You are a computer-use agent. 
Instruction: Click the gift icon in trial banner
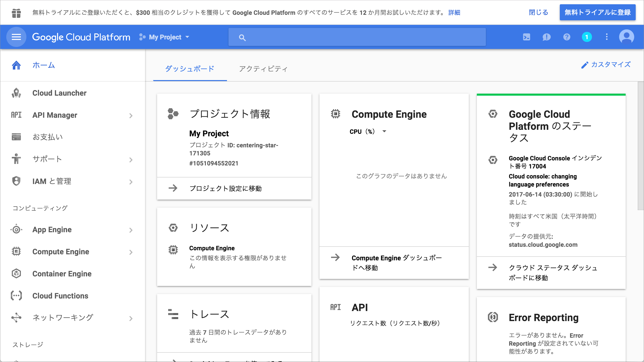(16, 13)
